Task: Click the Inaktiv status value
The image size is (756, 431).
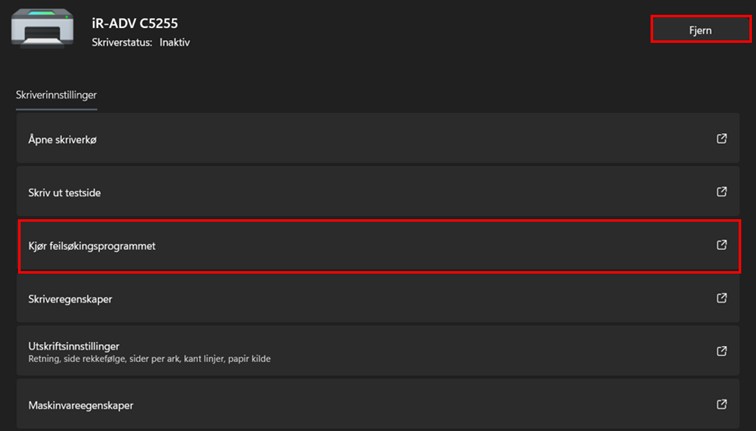Action: point(174,43)
